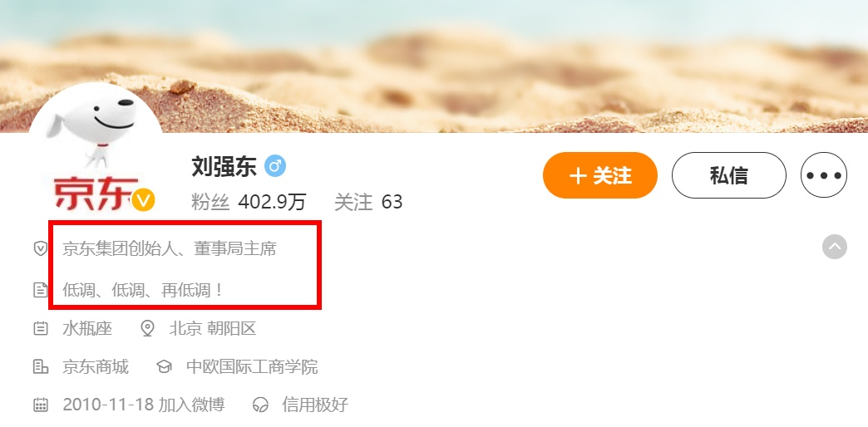Click the blue male gender badge

[275, 166]
